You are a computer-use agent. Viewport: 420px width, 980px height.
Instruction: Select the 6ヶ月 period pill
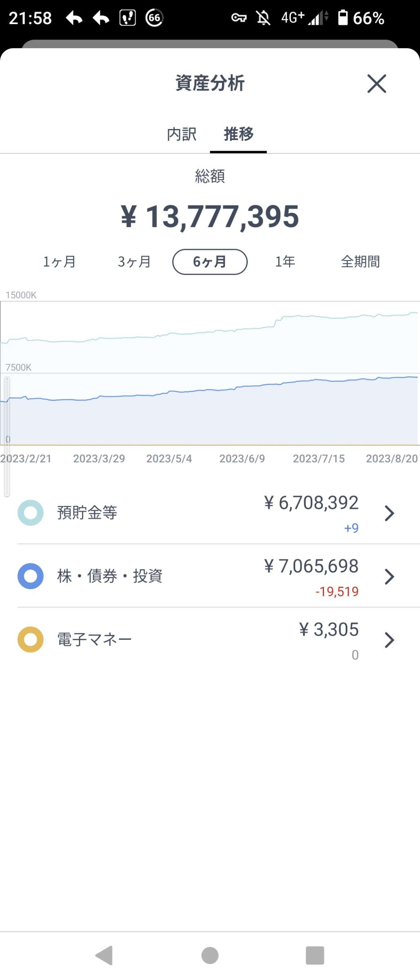210,262
